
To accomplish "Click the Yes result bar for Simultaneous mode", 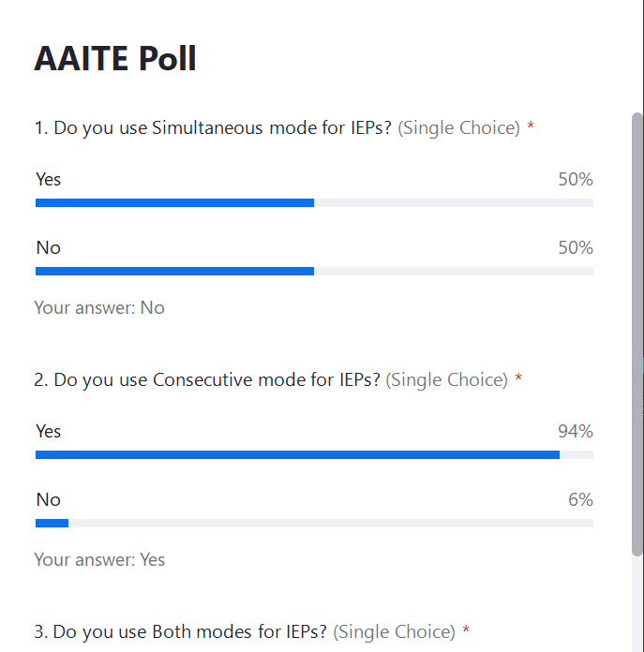I will 174,202.
